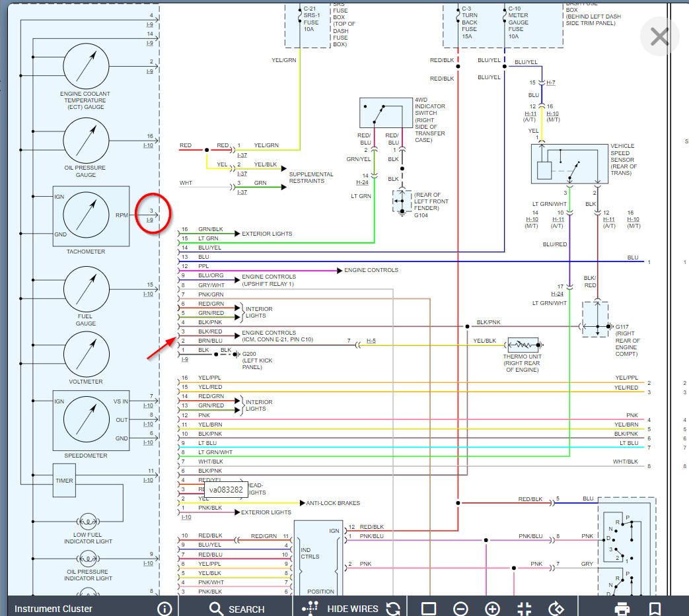The height and width of the screenshot is (616, 689).
Task: Select the Tachometer gauge symbol
Action: 86,215
